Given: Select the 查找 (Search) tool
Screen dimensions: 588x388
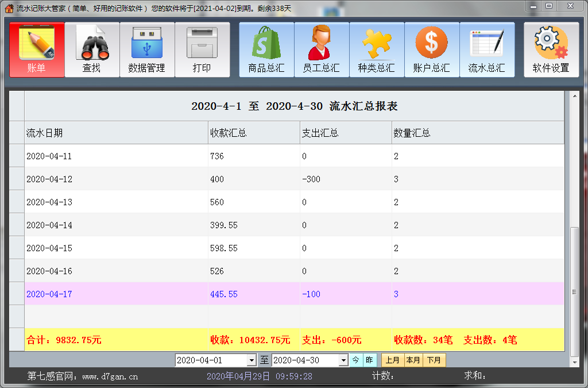Looking at the screenshot, I should [92, 50].
